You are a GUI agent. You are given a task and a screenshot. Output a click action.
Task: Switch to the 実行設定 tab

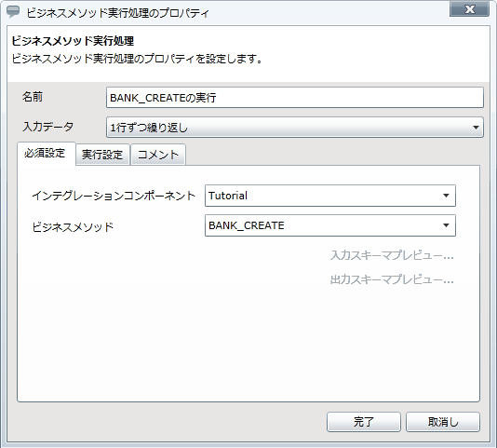102,155
